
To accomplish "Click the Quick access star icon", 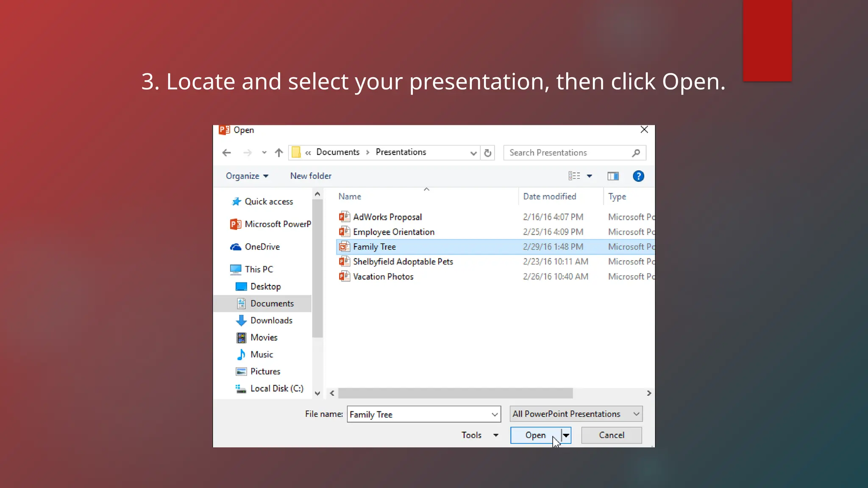I will (x=236, y=202).
